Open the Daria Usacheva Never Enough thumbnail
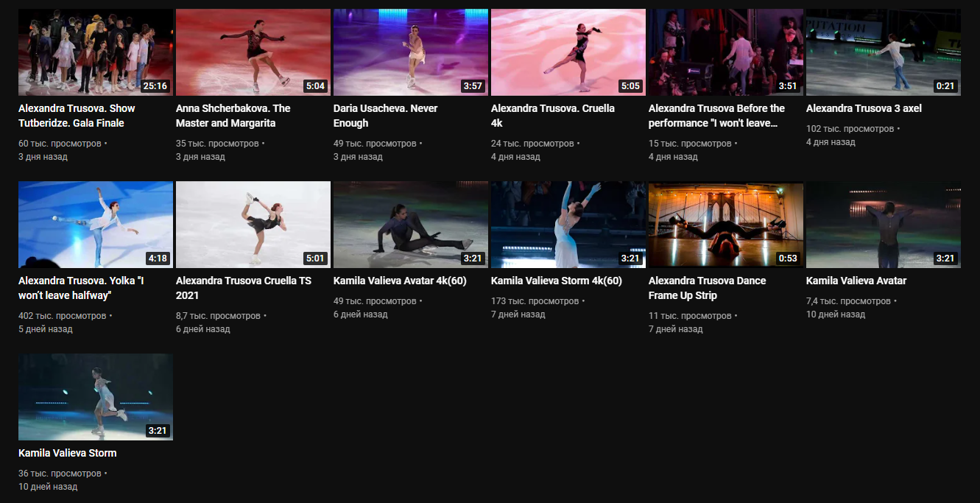980x503 pixels. pos(410,52)
